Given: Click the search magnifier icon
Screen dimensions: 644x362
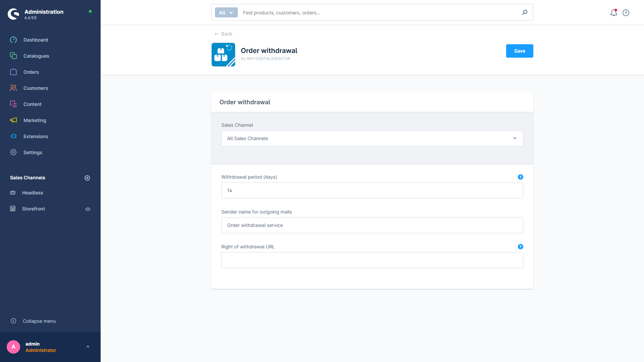Looking at the screenshot, I should pyautogui.click(x=525, y=12).
